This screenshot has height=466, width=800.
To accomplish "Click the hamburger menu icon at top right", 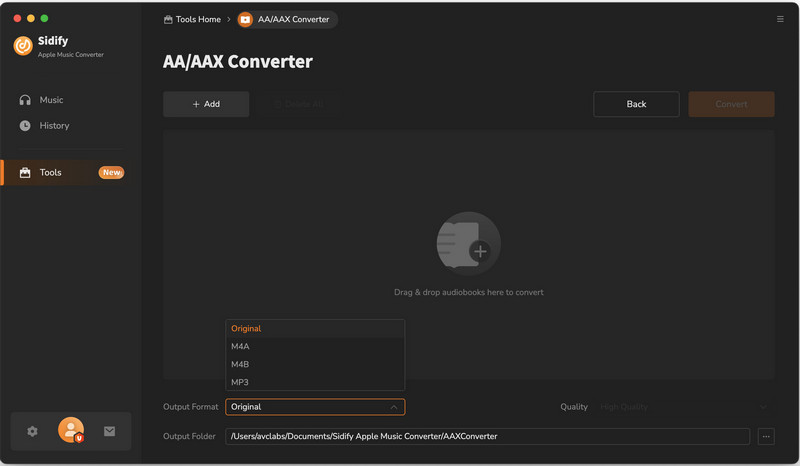I will [780, 19].
